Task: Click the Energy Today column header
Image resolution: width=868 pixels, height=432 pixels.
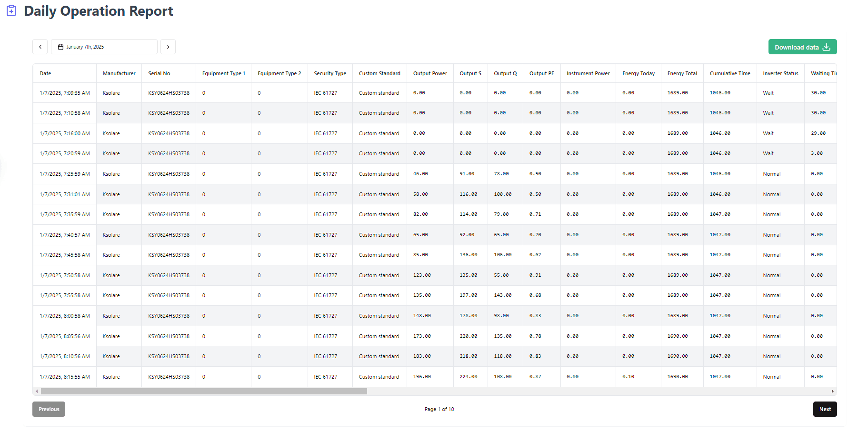Action: tap(639, 73)
